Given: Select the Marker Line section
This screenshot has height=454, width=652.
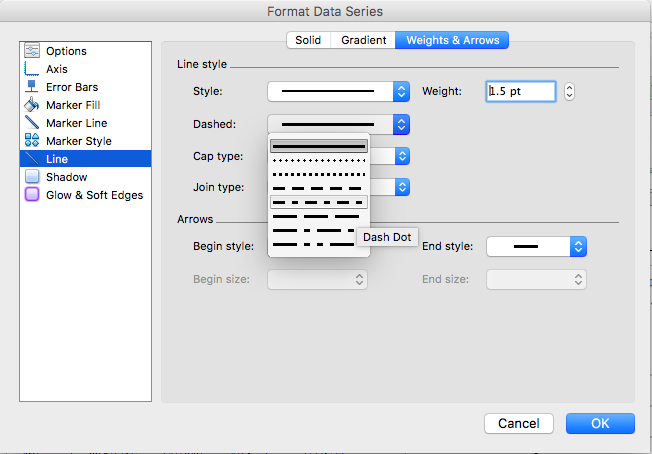Looking at the screenshot, I should point(78,123).
